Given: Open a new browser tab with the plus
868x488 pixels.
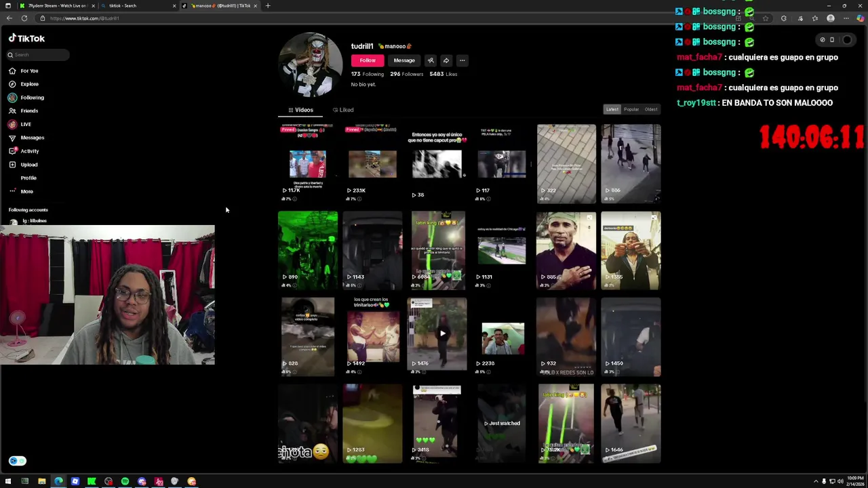Looking at the screenshot, I should point(268,5).
